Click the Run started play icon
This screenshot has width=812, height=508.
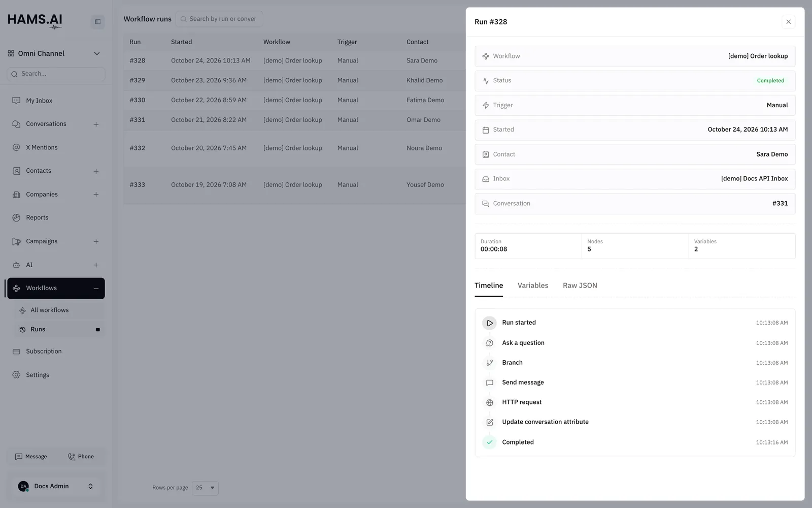tap(489, 323)
